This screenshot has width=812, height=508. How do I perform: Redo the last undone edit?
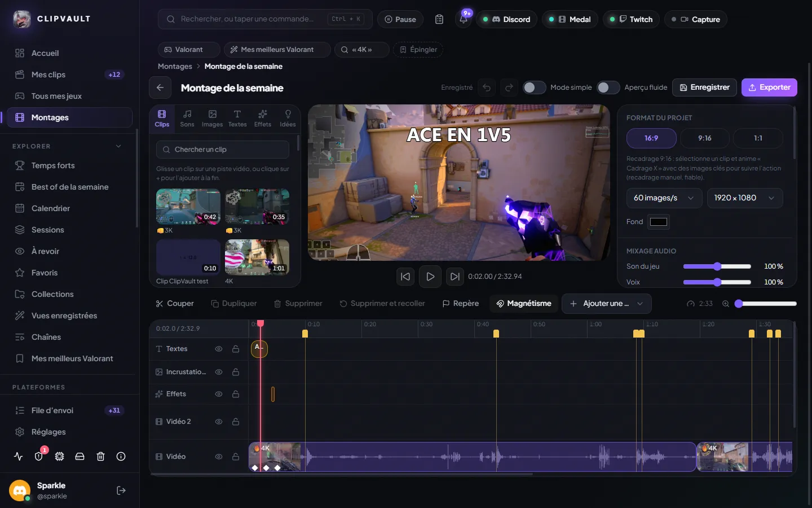pyautogui.click(x=509, y=87)
